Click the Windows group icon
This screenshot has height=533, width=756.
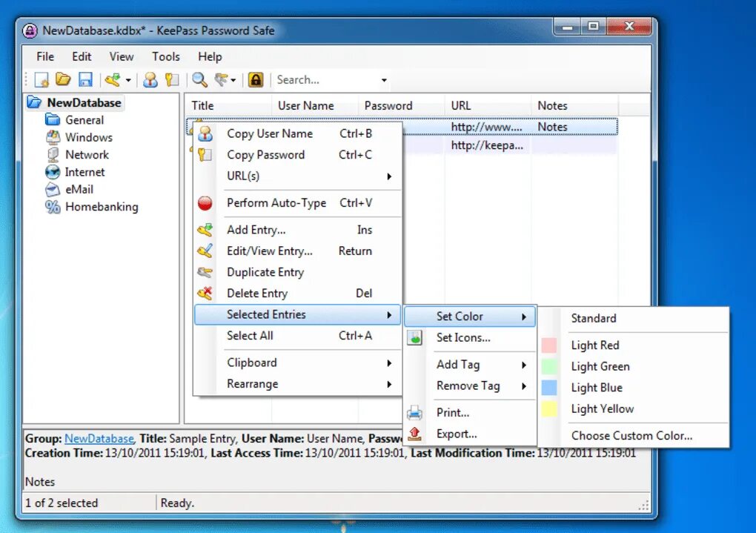click(x=53, y=137)
